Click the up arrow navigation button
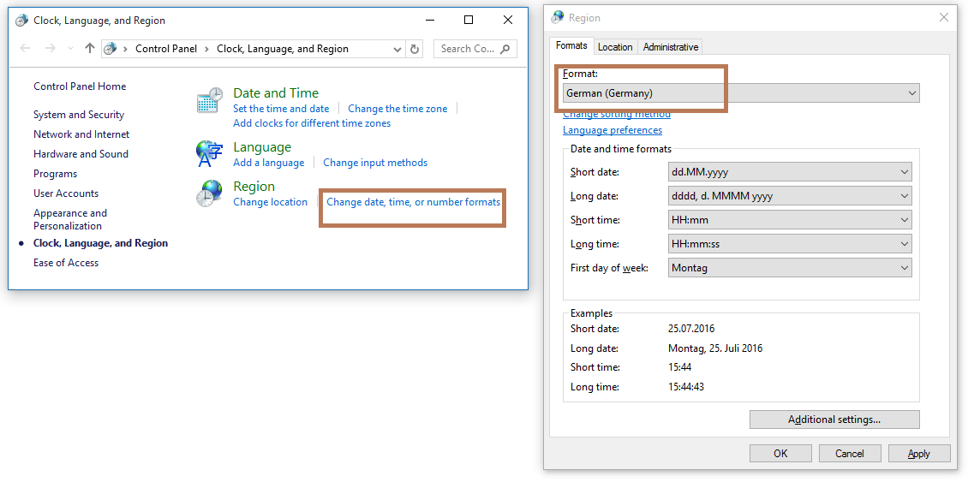Screen dimensions: 980x482 89,49
